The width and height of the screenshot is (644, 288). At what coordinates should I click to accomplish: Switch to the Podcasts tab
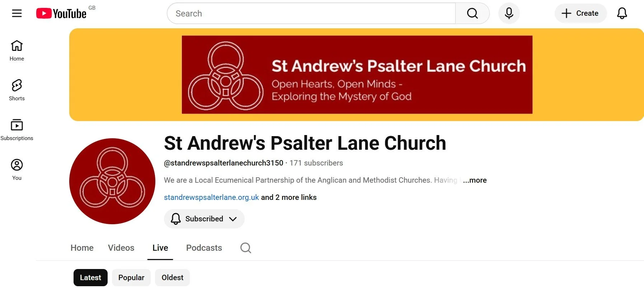point(204,248)
